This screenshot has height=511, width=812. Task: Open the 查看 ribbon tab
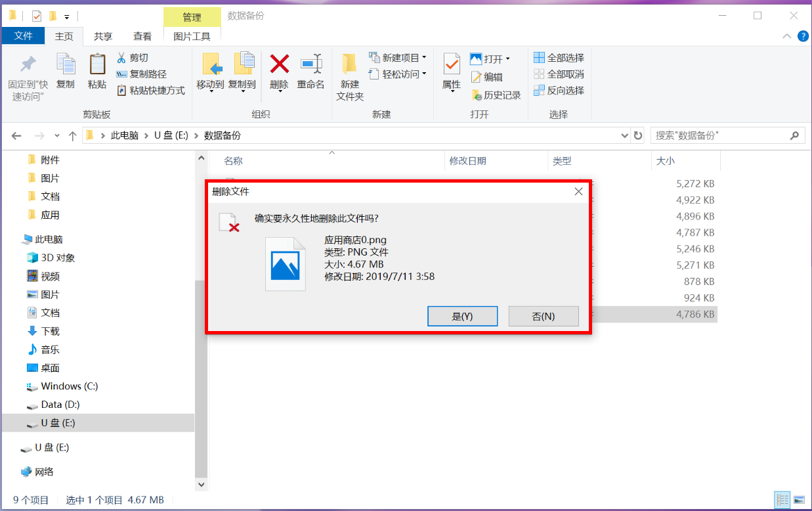(x=142, y=37)
